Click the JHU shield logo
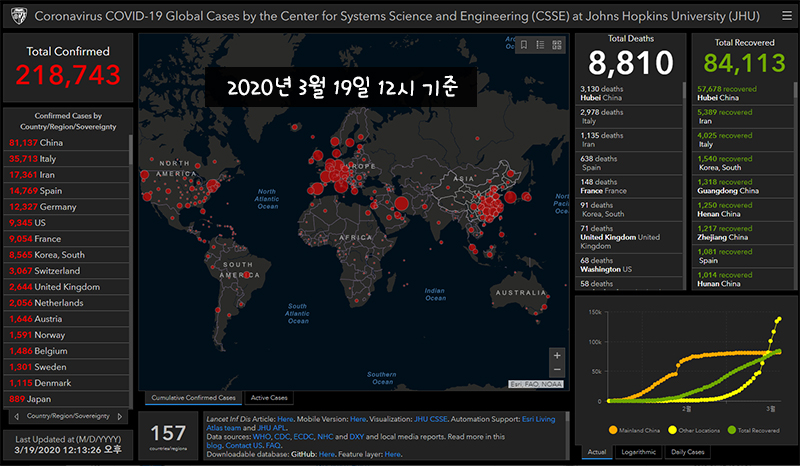 pyautogui.click(x=19, y=16)
